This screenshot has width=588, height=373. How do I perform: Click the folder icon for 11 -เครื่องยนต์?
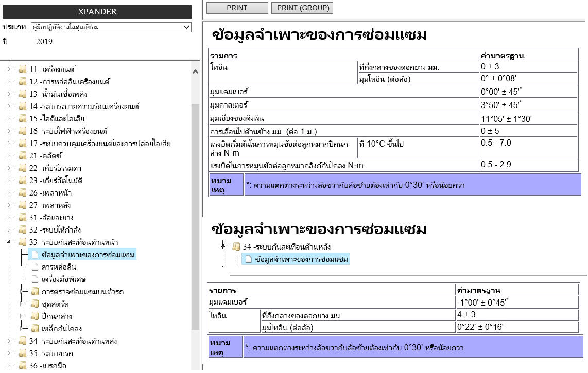[x=23, y=69]
